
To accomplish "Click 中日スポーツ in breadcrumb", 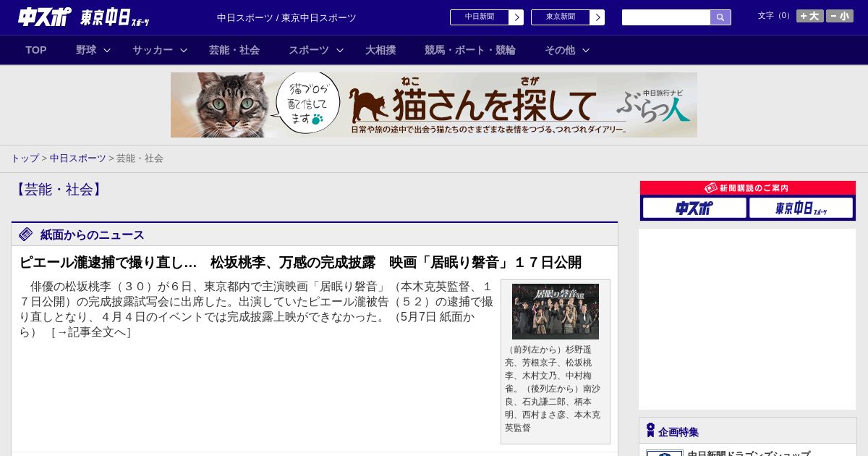I will (x=77, y=158).
